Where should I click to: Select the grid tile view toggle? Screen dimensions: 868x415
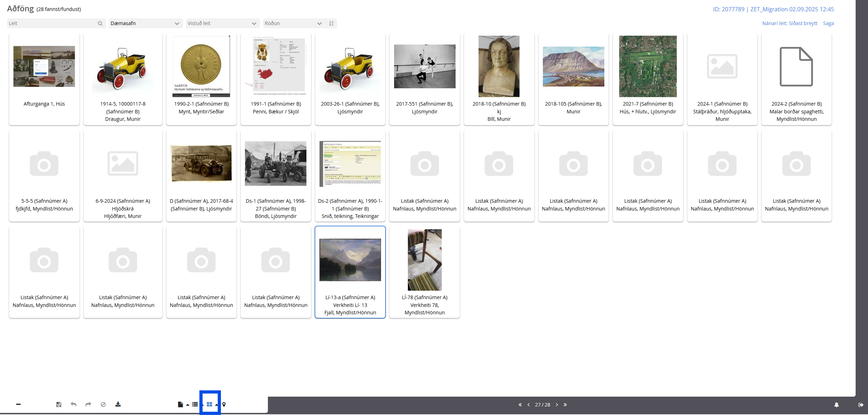(x=209, y=404)
